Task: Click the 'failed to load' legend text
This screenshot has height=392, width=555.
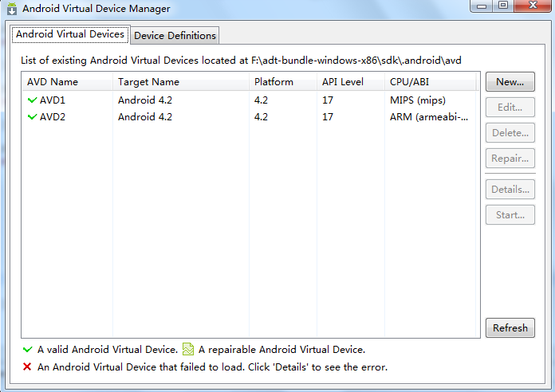Action: point(212,367)
